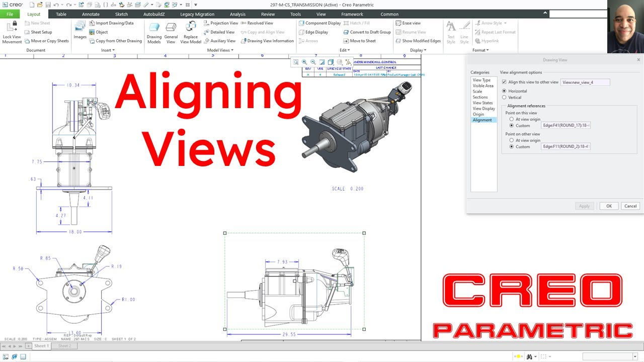
Task: Click OK in Drawing View dialog
Action: (609, 206)
